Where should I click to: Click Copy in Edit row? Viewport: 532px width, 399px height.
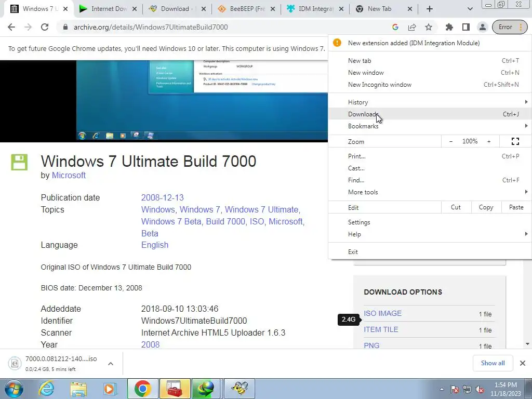coord(486,207)
